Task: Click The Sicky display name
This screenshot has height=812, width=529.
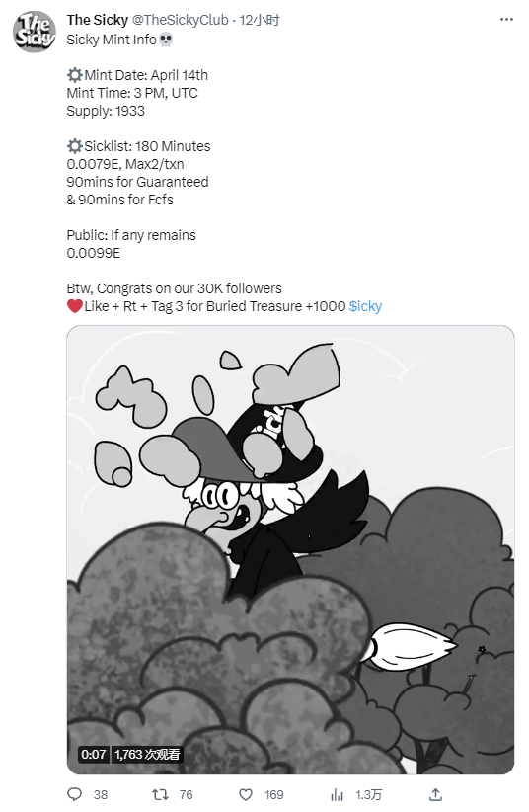Action: pos(98,20)
